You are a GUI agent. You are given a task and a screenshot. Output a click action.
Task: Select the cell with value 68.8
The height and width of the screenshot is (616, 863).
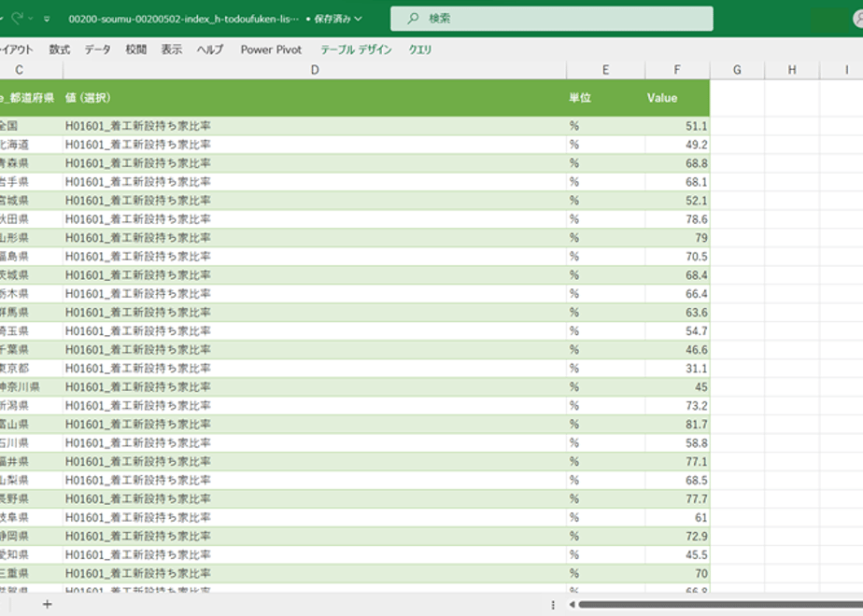(677, 163)
